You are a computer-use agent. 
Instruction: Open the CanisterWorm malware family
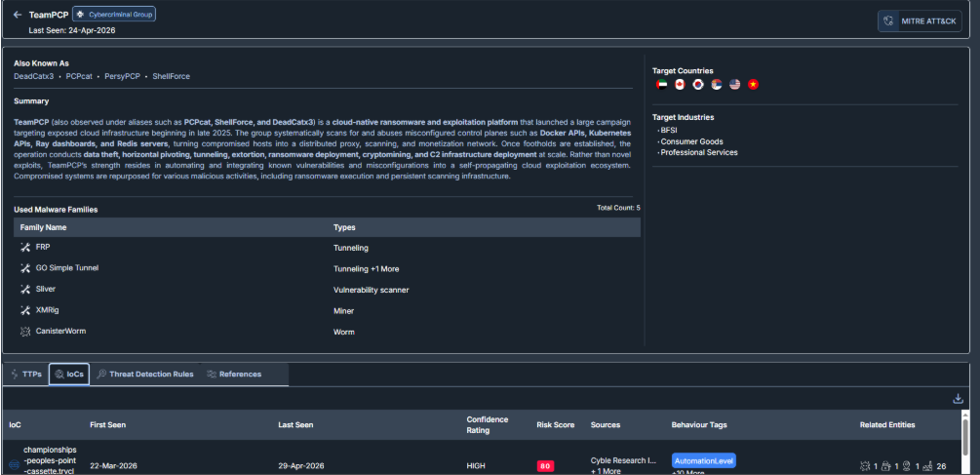(x=60, y=331)
